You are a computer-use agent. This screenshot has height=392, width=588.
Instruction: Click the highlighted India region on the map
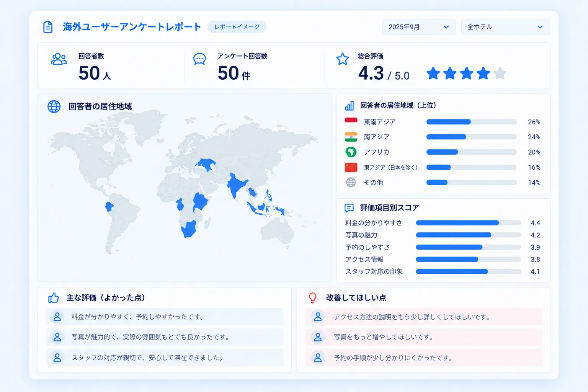236,185
